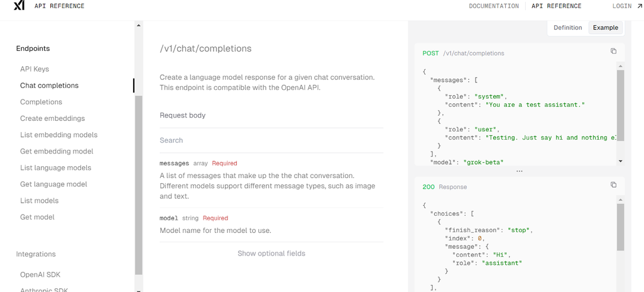Click the response example code scrollbar
The width and height of the screenshot is (644, 292).
621,227
